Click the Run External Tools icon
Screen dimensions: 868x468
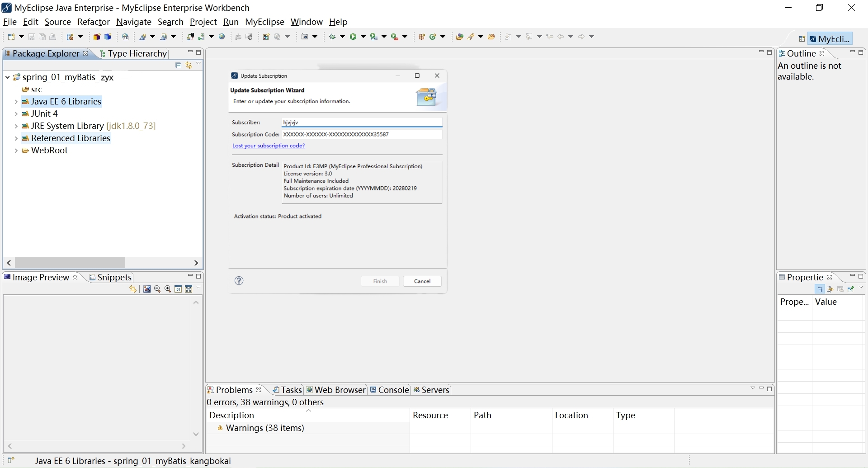point(395,37)
